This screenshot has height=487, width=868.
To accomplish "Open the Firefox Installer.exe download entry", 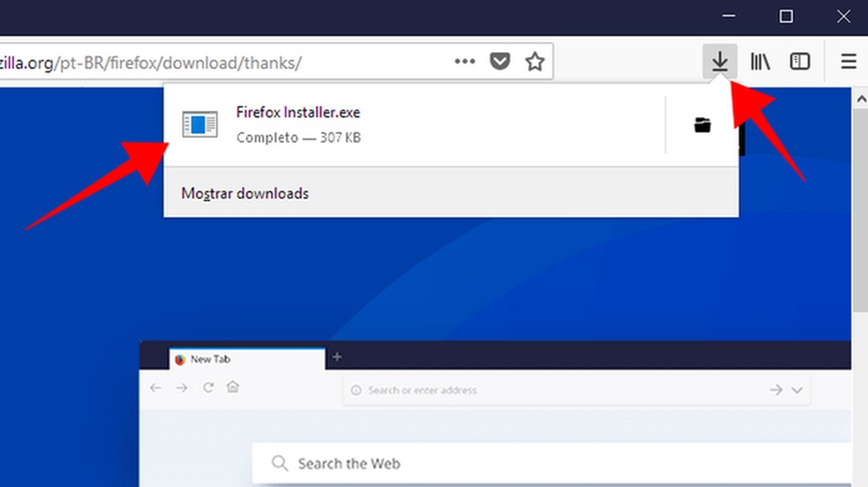I will pos(415,125).
